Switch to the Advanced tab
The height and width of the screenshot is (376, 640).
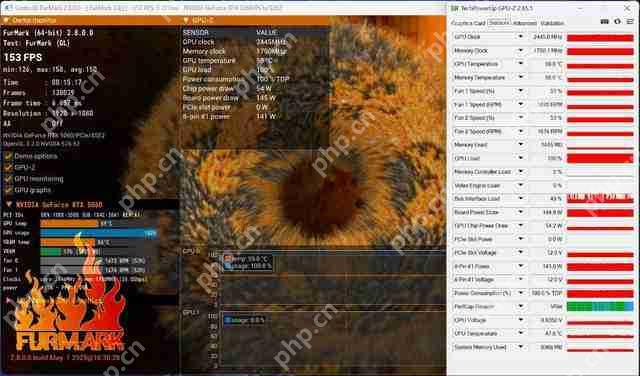(x=524, y=23)
